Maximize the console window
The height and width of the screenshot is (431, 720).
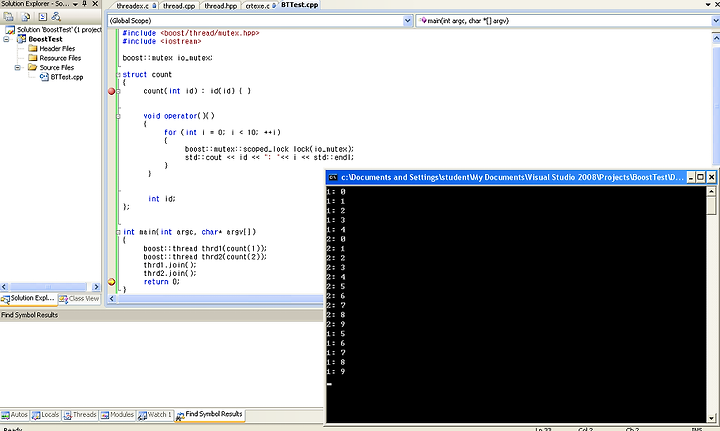(x=701, y=177)
